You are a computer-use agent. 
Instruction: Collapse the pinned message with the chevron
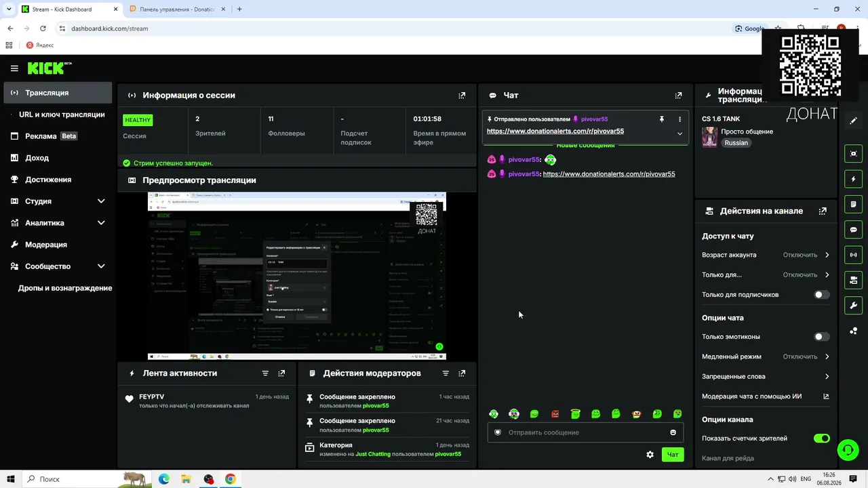(x=679, y=134)
